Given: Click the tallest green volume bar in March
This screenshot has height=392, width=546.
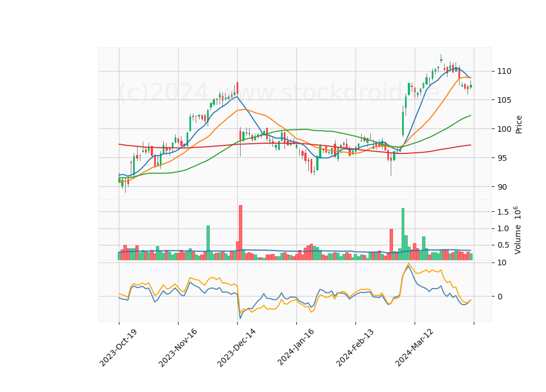Looking at the screenshot, I should (403, 234).
